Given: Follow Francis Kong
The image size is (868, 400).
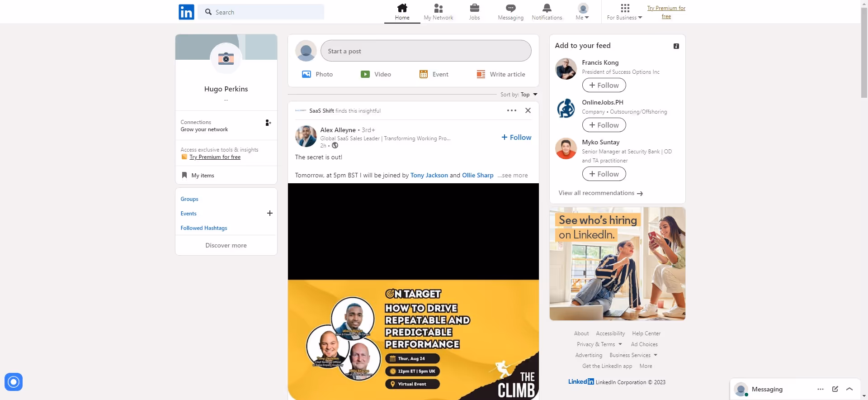Looking at the screenshot, I should pos(604,85).
